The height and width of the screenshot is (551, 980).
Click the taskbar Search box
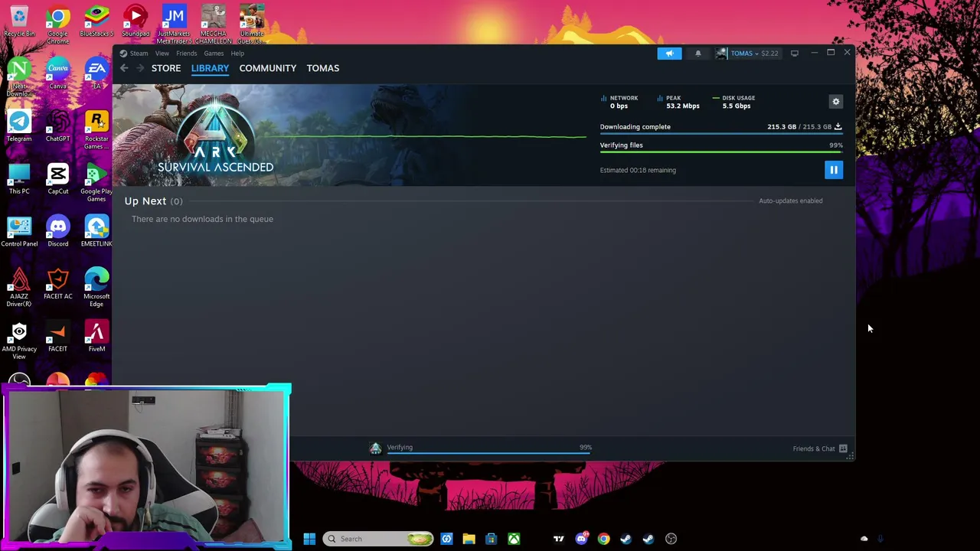tap(378, 539)
